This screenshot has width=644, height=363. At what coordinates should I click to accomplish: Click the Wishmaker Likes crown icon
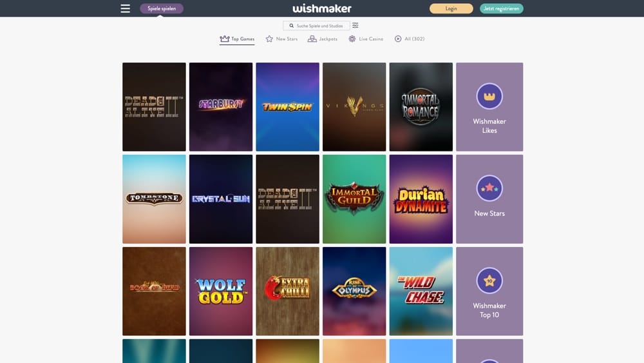click(489, 96)
